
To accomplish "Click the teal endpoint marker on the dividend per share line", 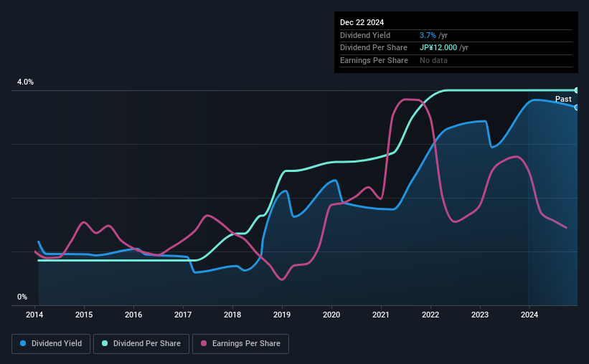I will (577, 90).
